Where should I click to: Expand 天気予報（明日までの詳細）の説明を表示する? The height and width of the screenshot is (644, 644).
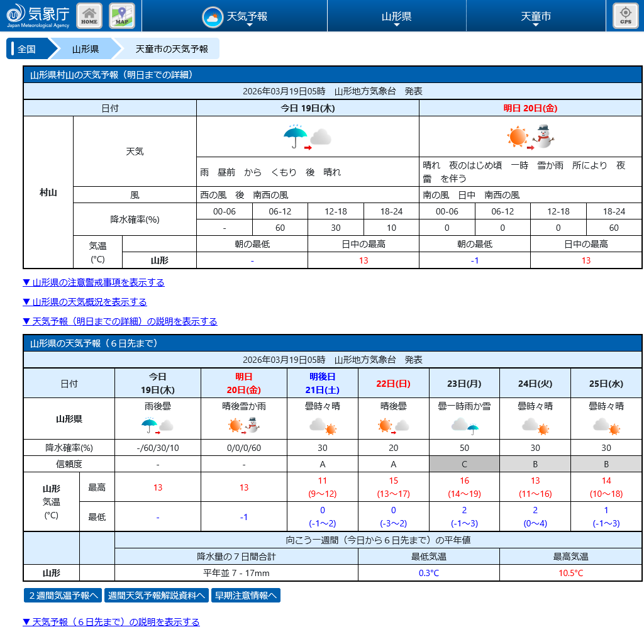[120, 321]
